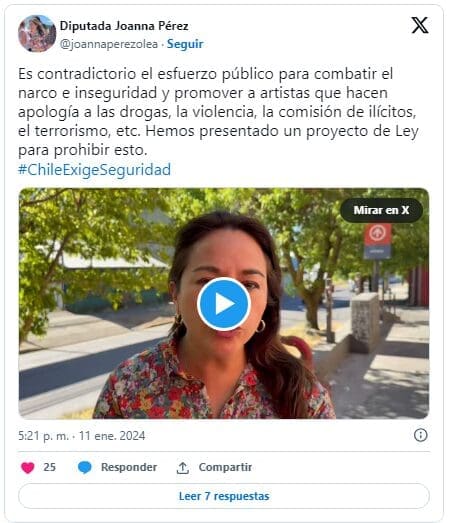Open the #ChileExigeSeguridad hashtag
This screenshot has width=449, height=523.
pos(94,169)
